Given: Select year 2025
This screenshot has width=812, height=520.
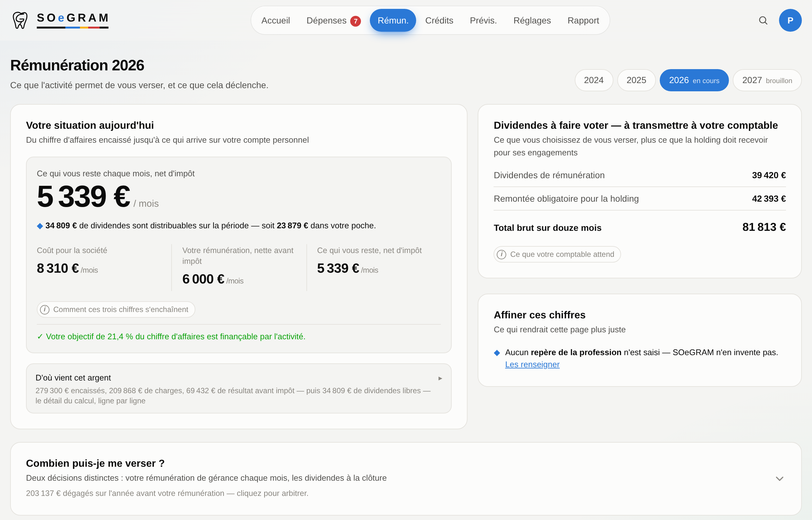Looking at the screenshot, I should 636,80.
